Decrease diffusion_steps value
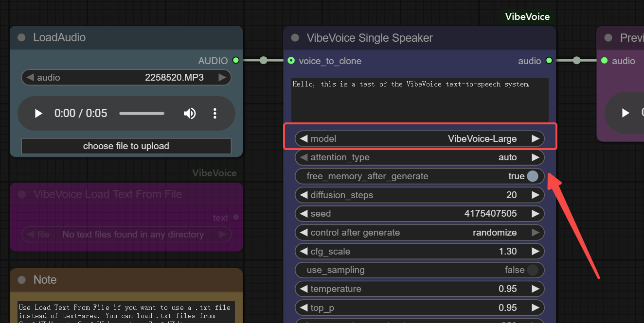 [304, 195]
